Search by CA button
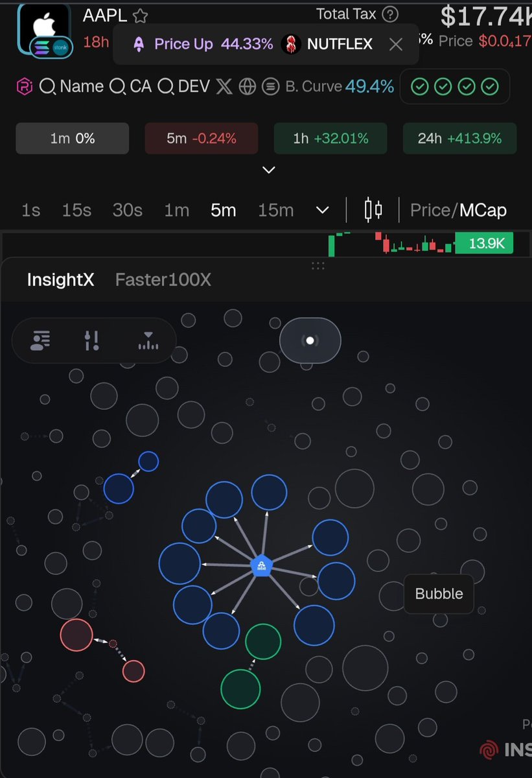This screenshot has width=532, height=778. (x=131, y=87)
